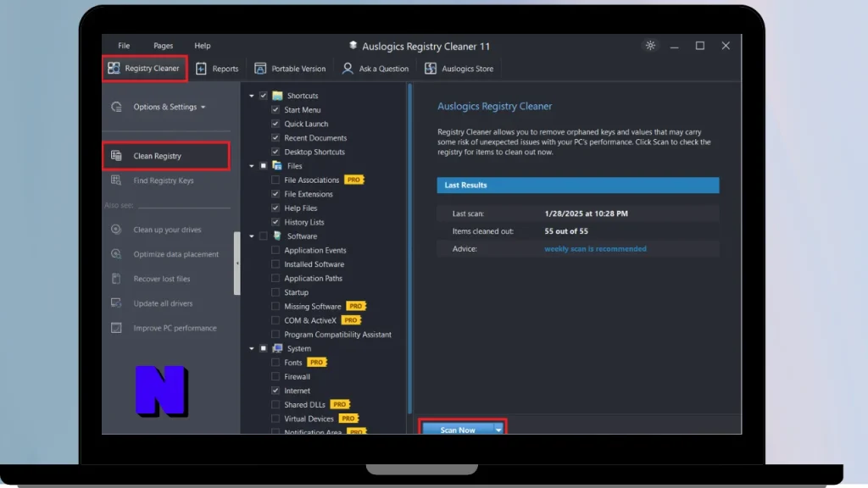Open Recover lost files link
Screen dimensions: 868x488
[162, 279]
